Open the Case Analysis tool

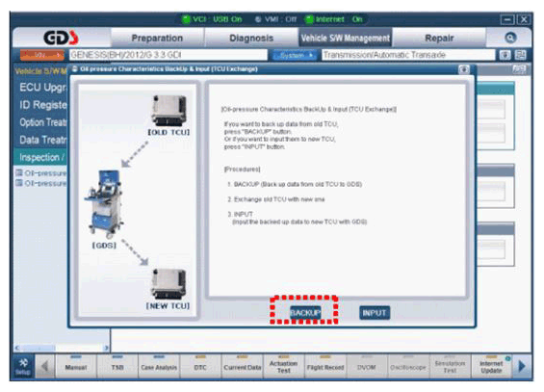[159, 366]
